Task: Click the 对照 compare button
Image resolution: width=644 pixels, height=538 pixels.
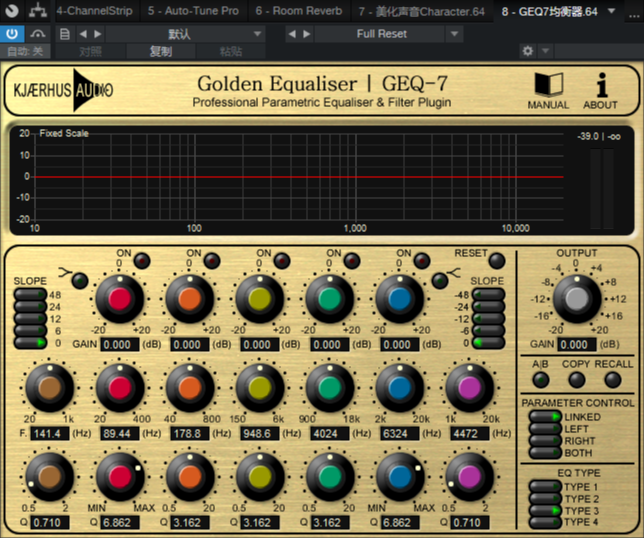Action: [90, 51]
